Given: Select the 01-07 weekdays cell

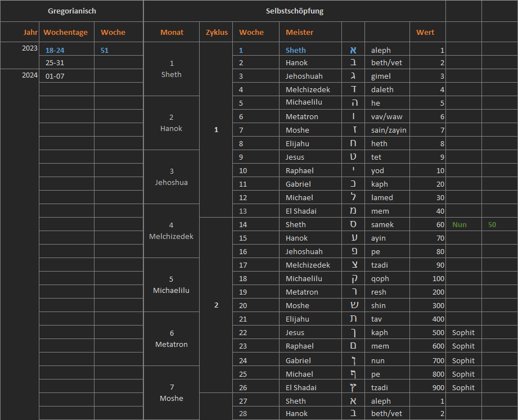Looking at the screenshot, I should 66,76.
